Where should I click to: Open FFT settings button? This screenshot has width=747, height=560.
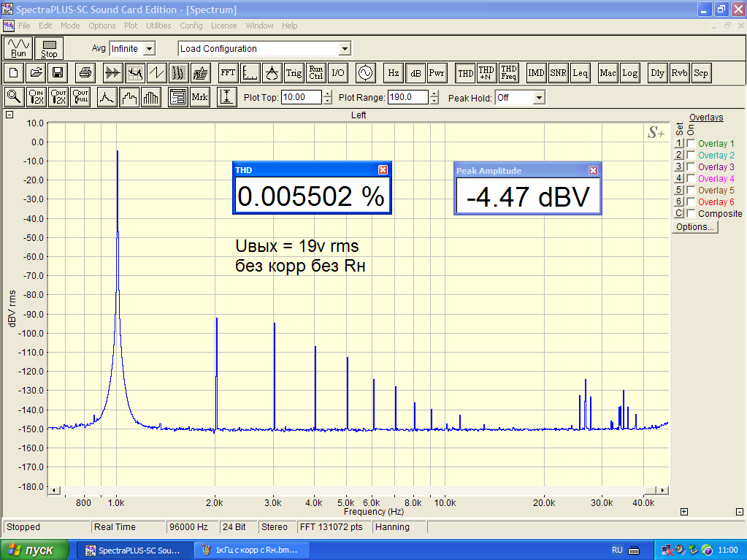[229, 73]
